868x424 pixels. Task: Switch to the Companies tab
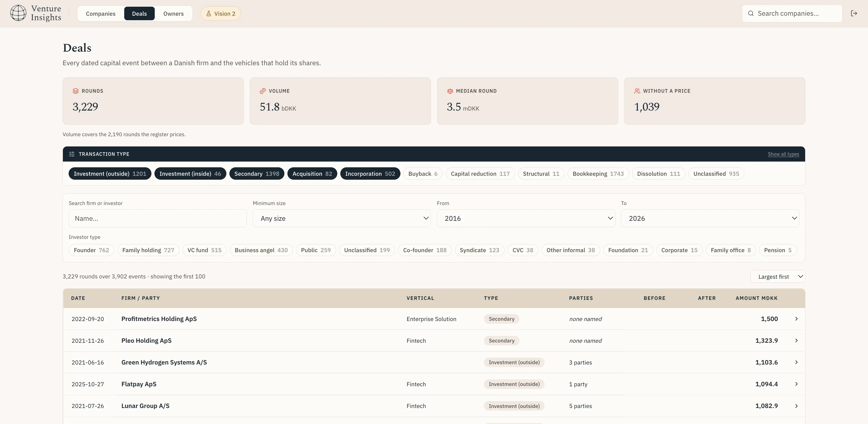pyautogui.click(x=100, y=14)
